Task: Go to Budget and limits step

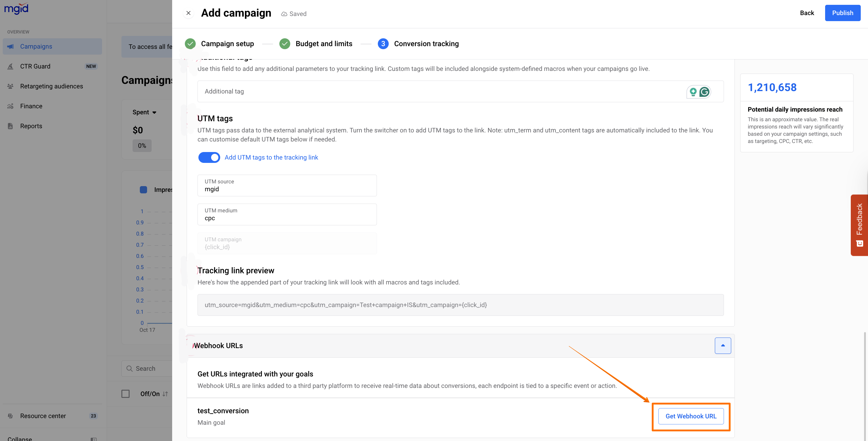Action: [x=323, y=44]
